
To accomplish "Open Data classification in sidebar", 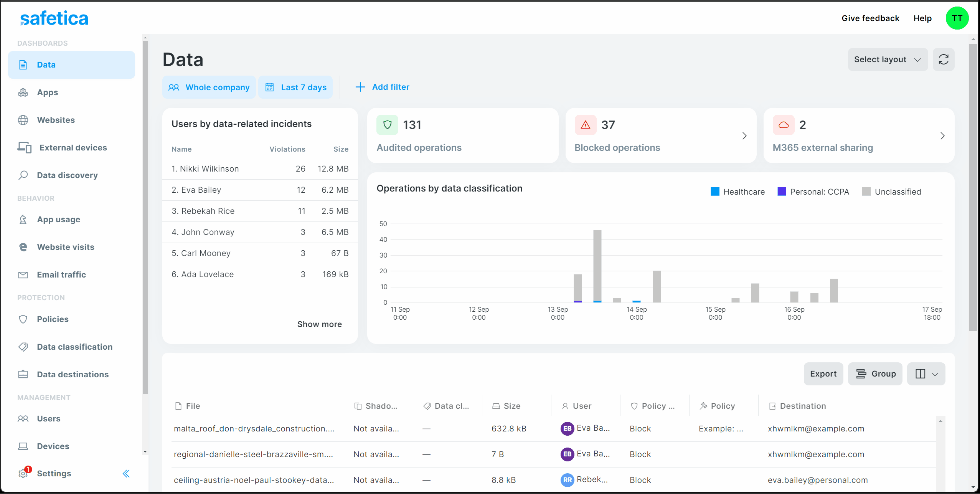I will click(x=74, y=347).
